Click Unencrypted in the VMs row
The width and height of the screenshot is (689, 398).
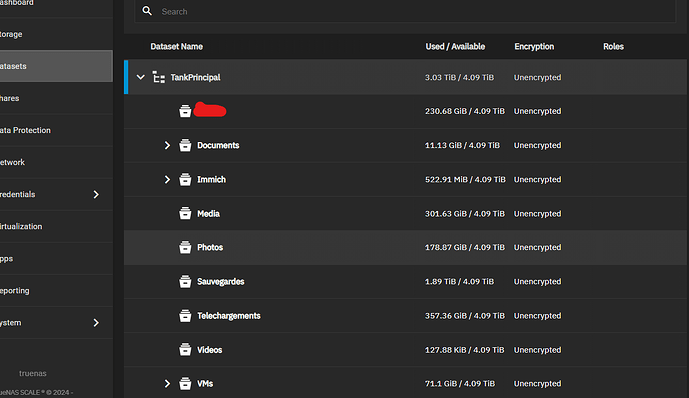coord(537,384)
